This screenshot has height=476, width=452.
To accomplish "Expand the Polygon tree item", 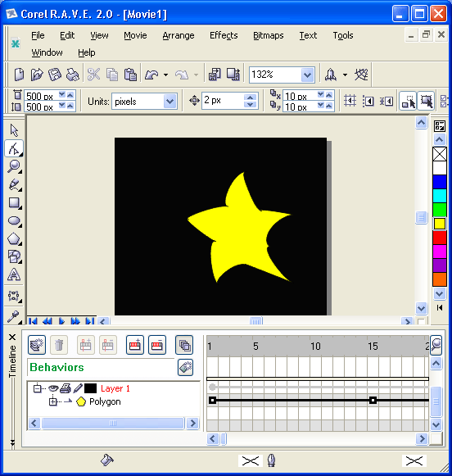I will (x=52, y=401).
